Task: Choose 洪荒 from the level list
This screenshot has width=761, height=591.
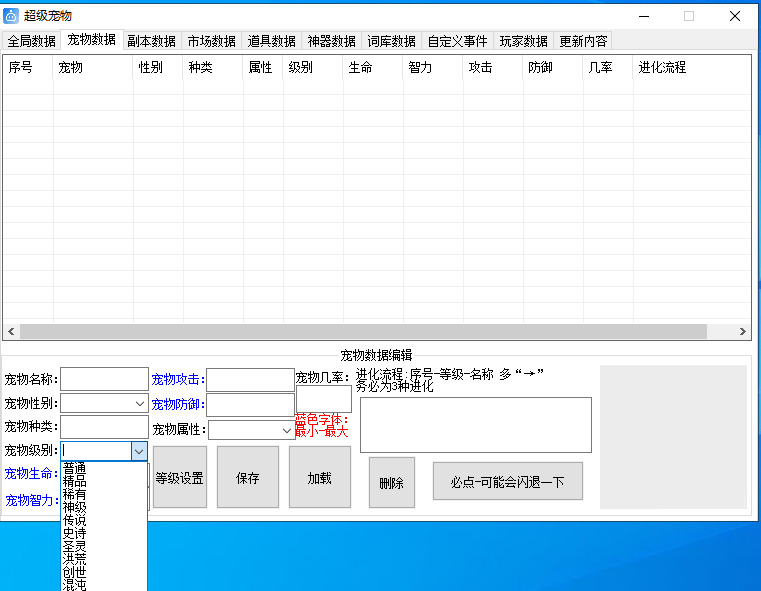Action: (x=104, y=559)
